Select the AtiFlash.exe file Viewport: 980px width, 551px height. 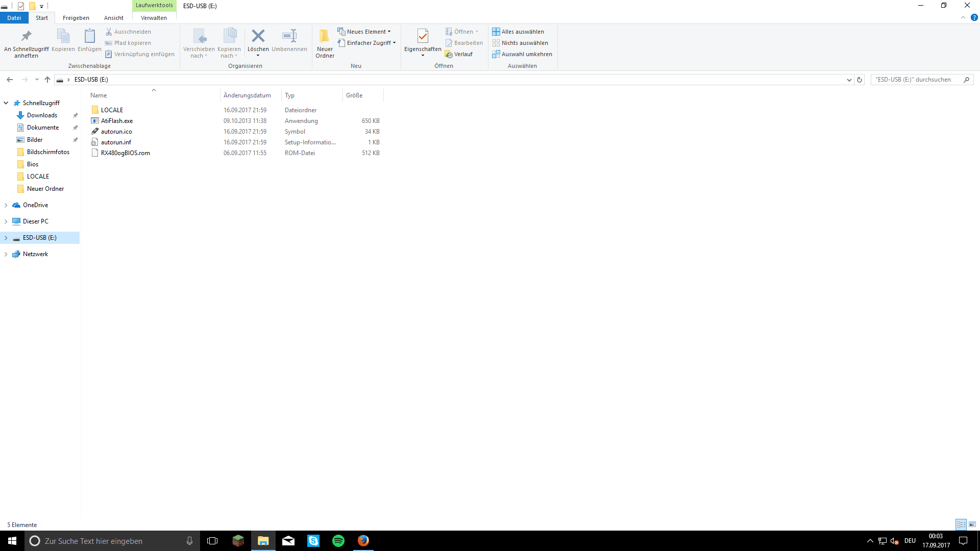[117, 121]
